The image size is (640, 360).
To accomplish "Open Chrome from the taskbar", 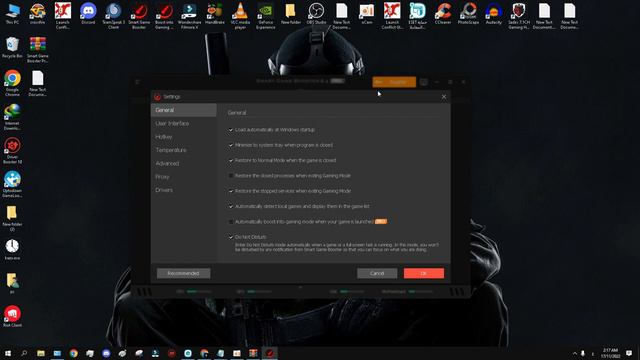I will (73, 353).
